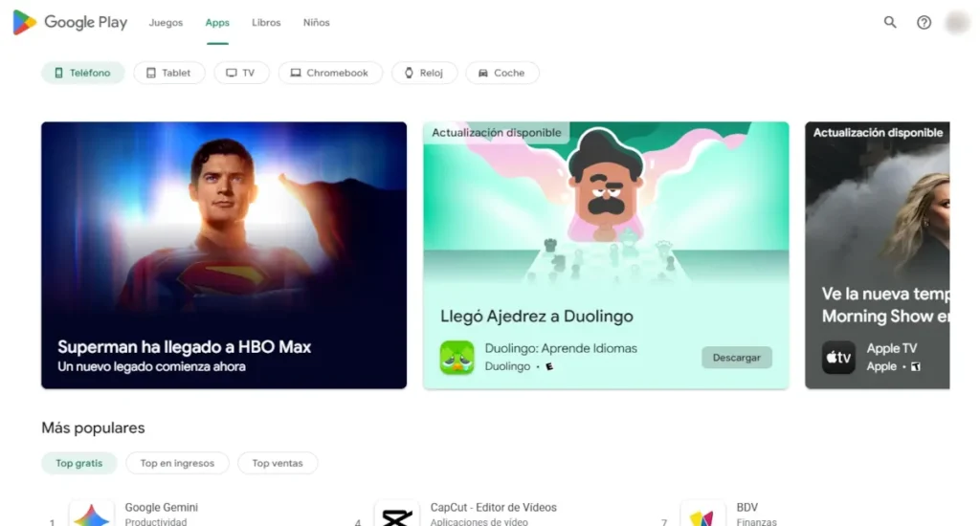The width and height of the screenshot is (980, 526).
Task: Switch to the Libros tab
Action: coord(266,23)
